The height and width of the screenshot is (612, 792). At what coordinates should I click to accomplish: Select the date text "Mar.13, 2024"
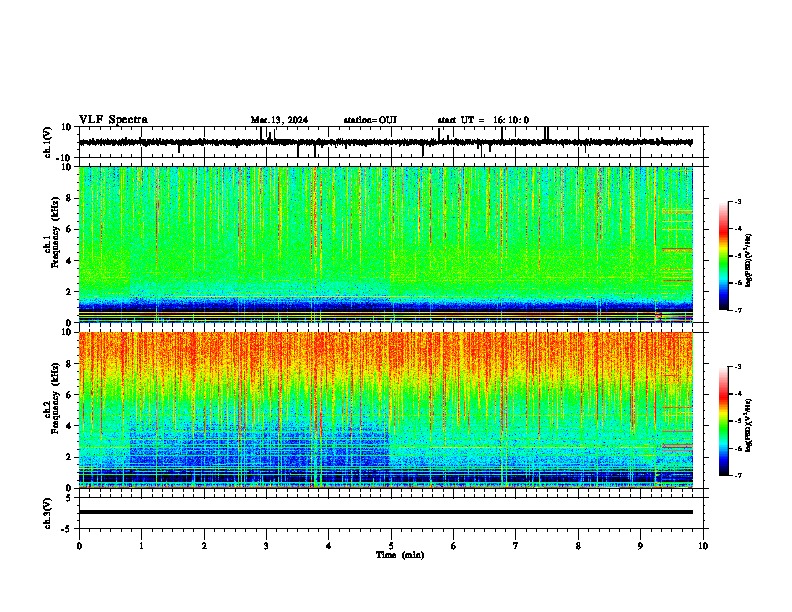[x=279, y=120]
